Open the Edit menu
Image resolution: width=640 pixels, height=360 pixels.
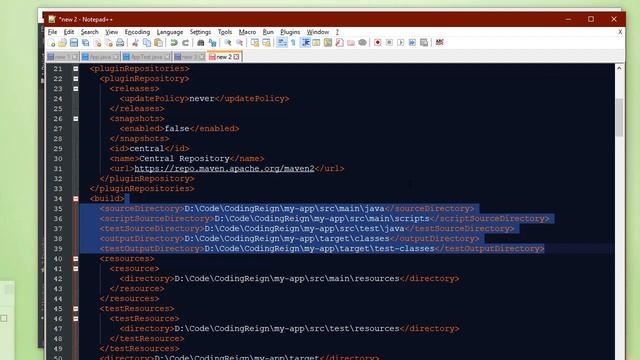(69, 32)
